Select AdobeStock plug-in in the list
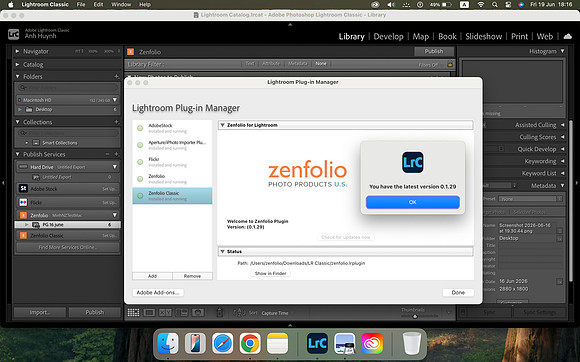The height and width of the screenshot is (362, 580). tap(172, 128)
